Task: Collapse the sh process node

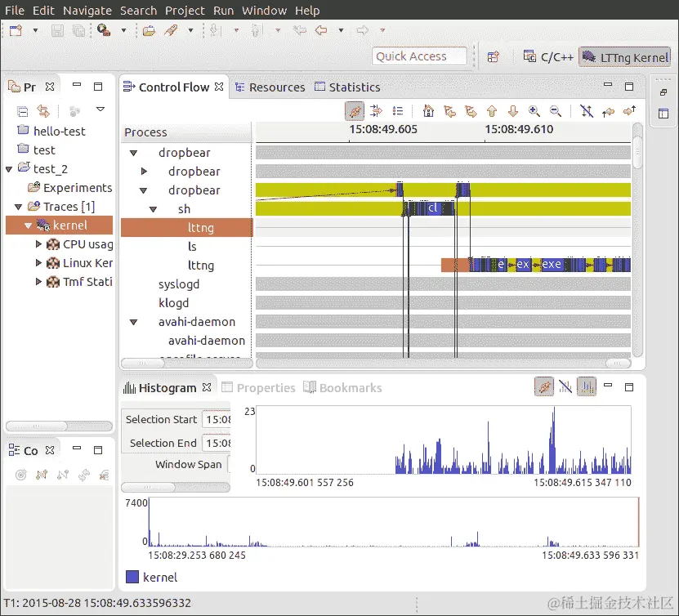Action: [153, 209]
